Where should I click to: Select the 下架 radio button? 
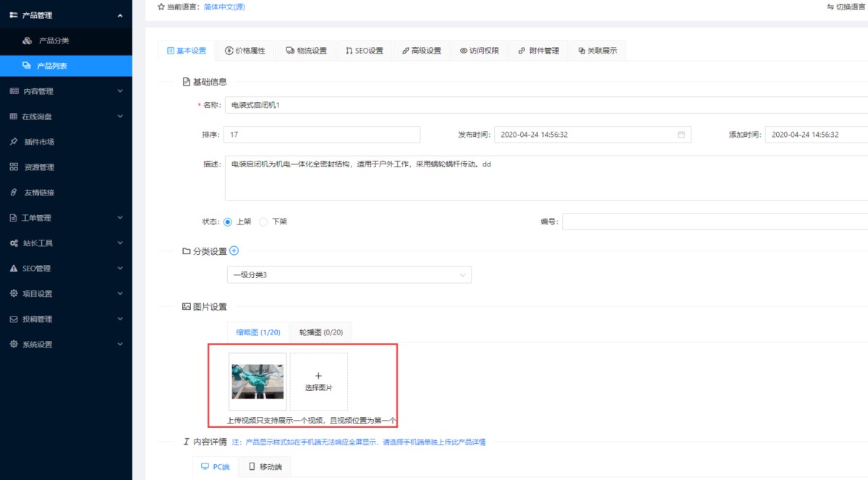263,222
